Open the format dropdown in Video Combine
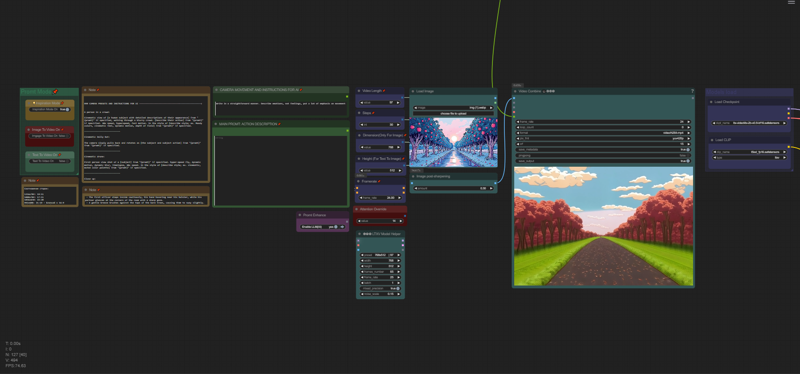The image size is (800, 374). pos(604,133)
